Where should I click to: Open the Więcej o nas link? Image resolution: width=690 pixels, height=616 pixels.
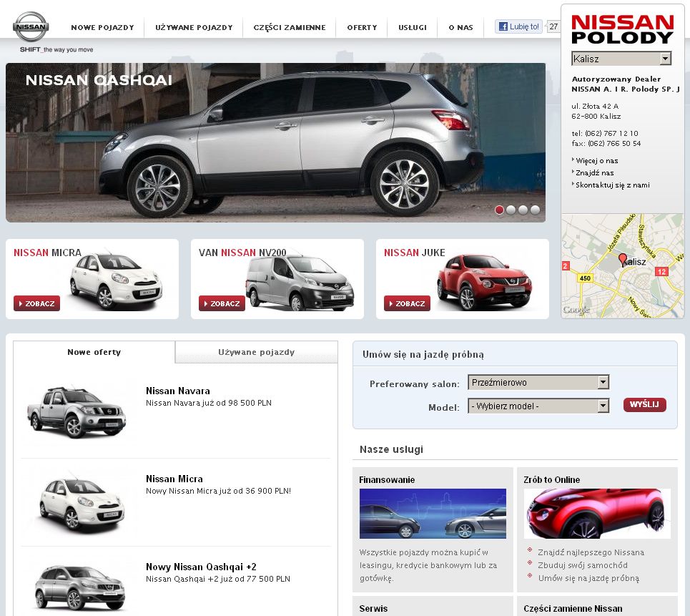tap(597, 161)
